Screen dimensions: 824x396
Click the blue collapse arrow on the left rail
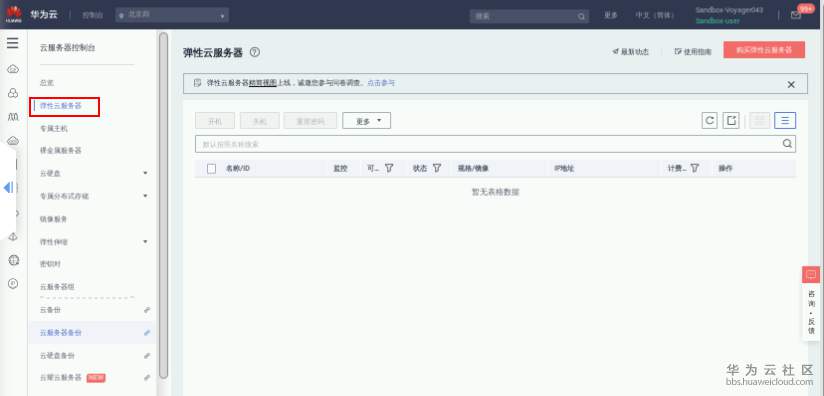click(x=8, y=187)
